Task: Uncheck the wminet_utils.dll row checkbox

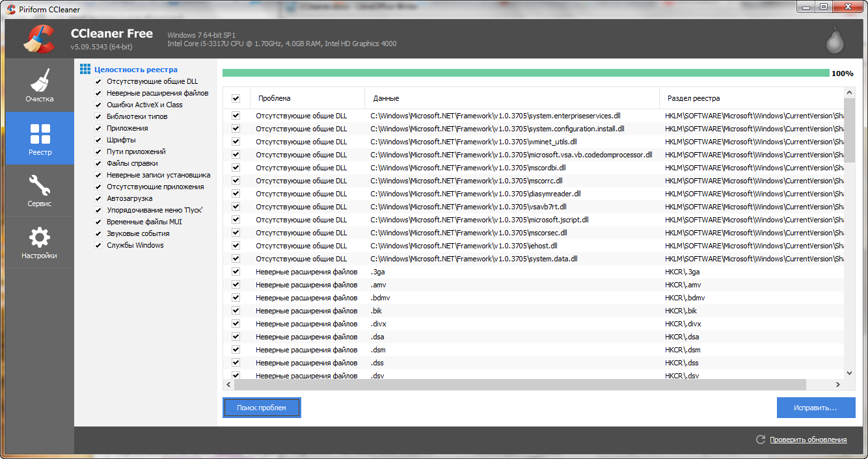Action: pyautogui.click(x=236, y=142)
